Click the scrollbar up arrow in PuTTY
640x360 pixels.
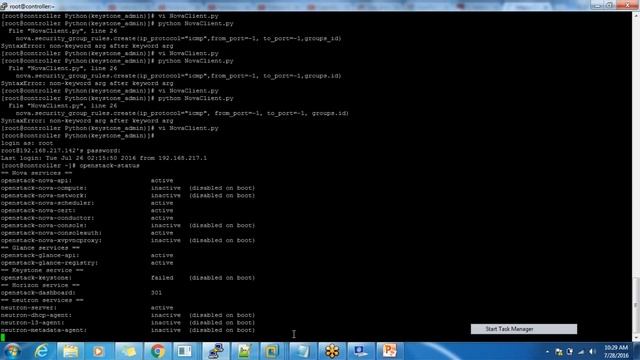point(636,16)
